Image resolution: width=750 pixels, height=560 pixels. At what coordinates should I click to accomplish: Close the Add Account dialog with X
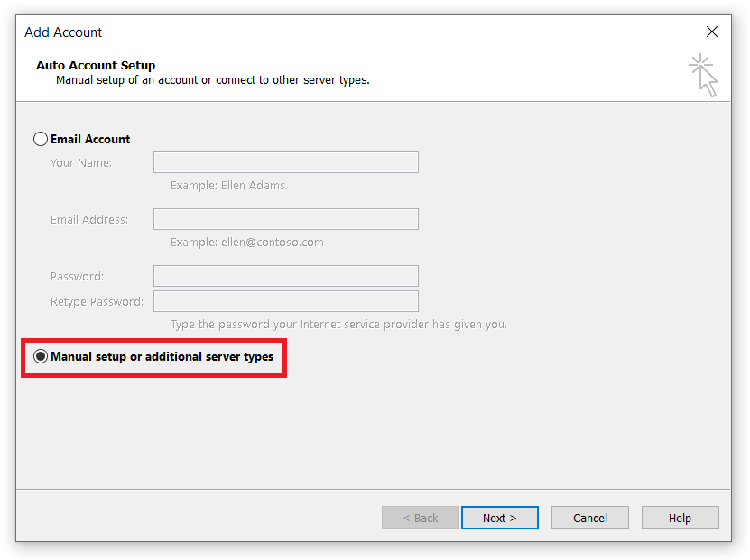pyautogui.click(x=711, y=32)
